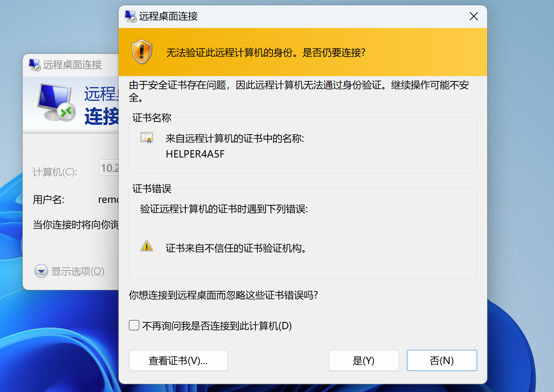The image size is (554, 392).
Task: Click the small icon in the background window title
Action: [34, 65]
